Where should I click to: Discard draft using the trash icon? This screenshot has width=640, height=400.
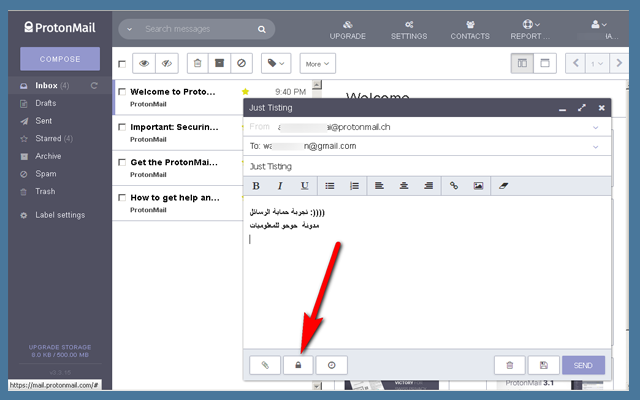click(509, 365)
